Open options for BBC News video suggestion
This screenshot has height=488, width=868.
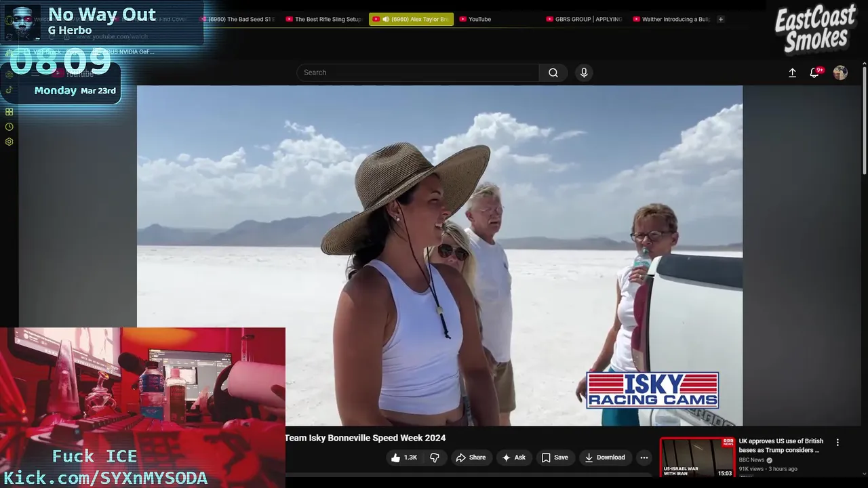(837, 442)
